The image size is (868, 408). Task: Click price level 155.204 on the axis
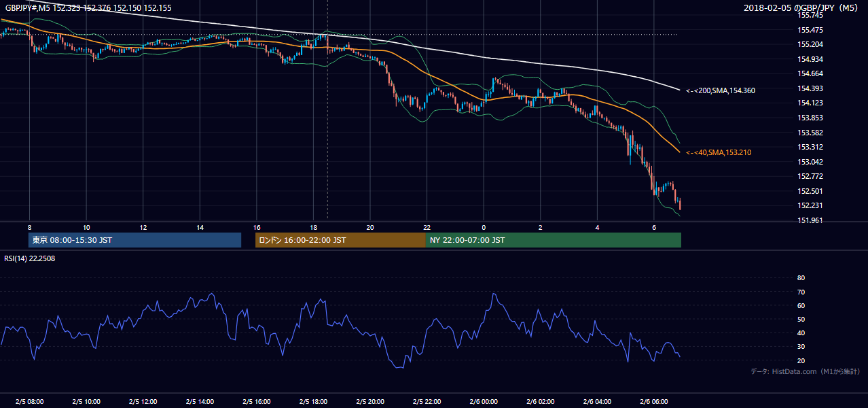810,44
